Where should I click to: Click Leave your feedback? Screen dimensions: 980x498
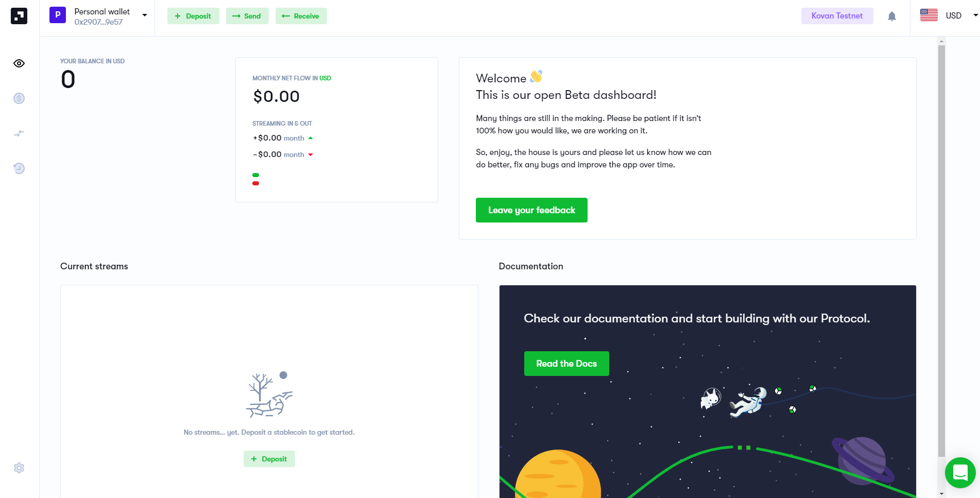[x=531, y=210]
